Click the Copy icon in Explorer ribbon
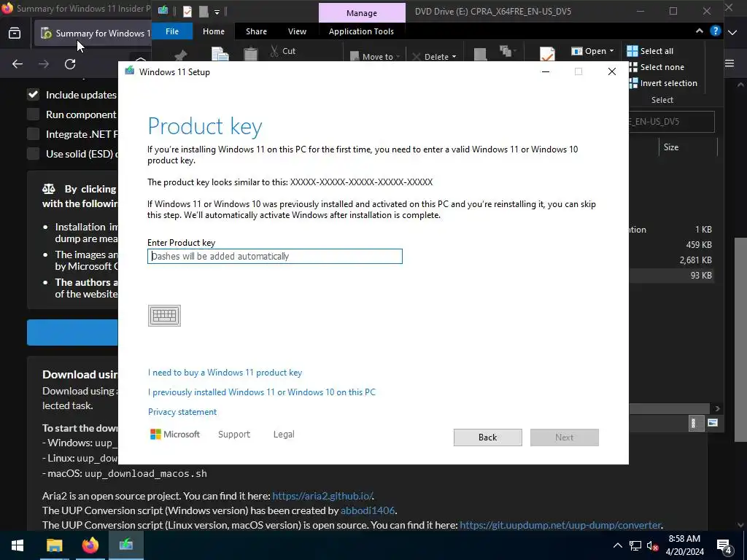747x560 pixels. pos(220,53)
